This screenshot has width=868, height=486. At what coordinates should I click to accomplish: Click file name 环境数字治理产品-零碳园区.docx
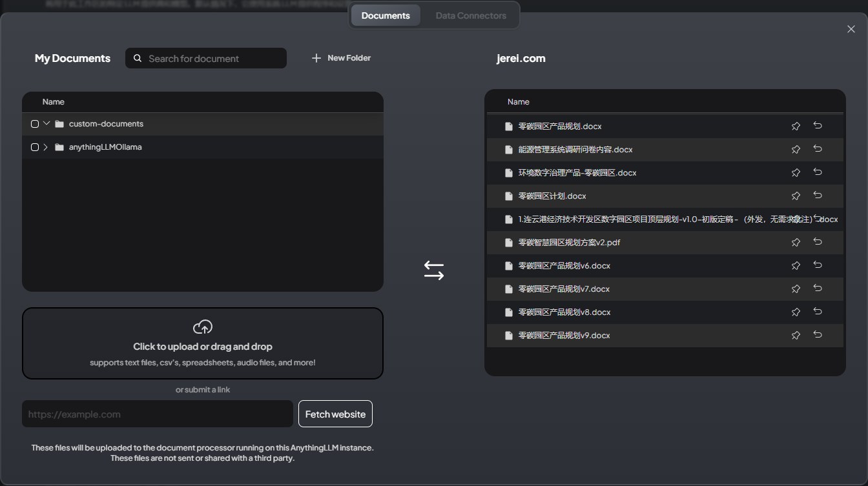click(577, 173)
